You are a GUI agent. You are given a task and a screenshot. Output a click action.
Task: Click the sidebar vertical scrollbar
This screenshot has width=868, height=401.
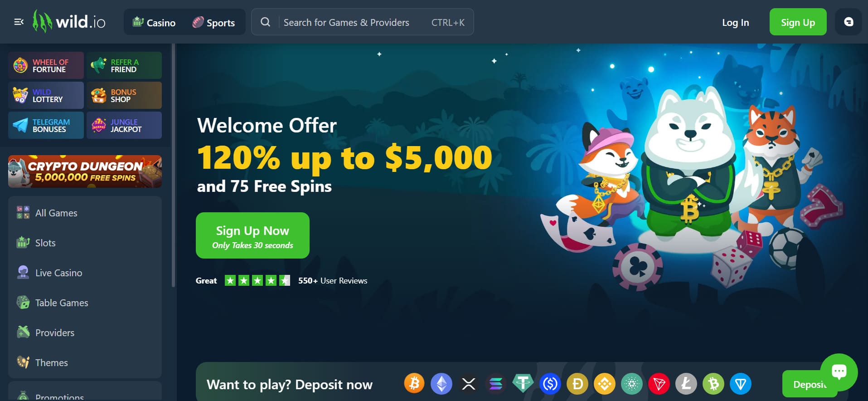173,166
